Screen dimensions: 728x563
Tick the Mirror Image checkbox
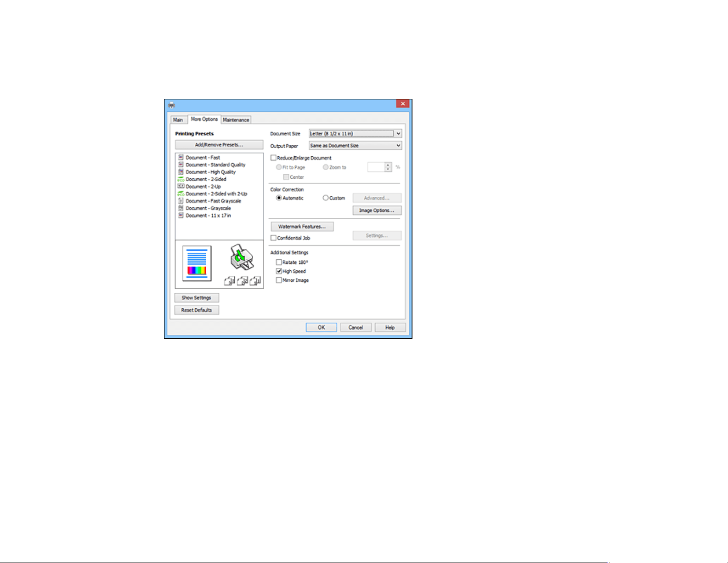[x=279, y=280]
